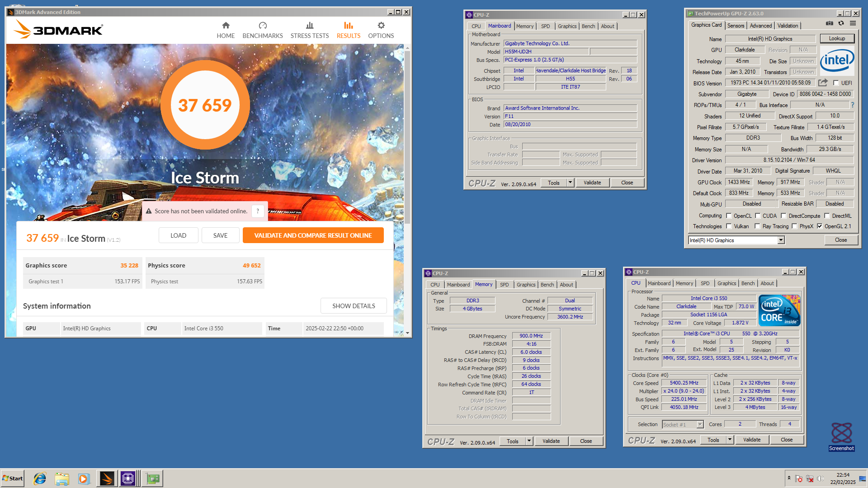Go to the 3DMark HOME section

pos(226,30)
